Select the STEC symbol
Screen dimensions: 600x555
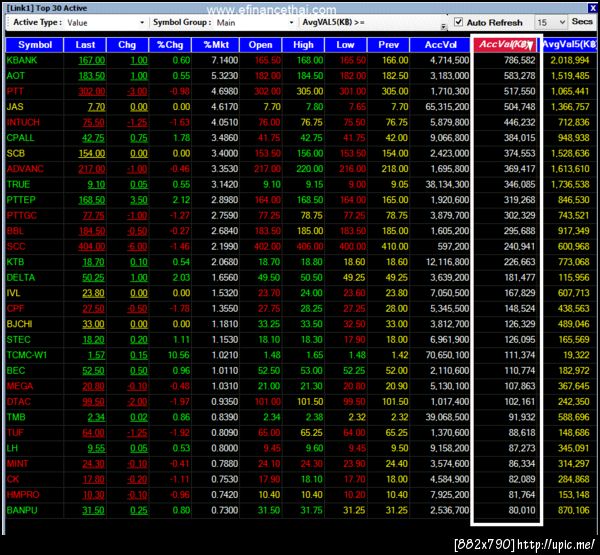pos(18,340)
